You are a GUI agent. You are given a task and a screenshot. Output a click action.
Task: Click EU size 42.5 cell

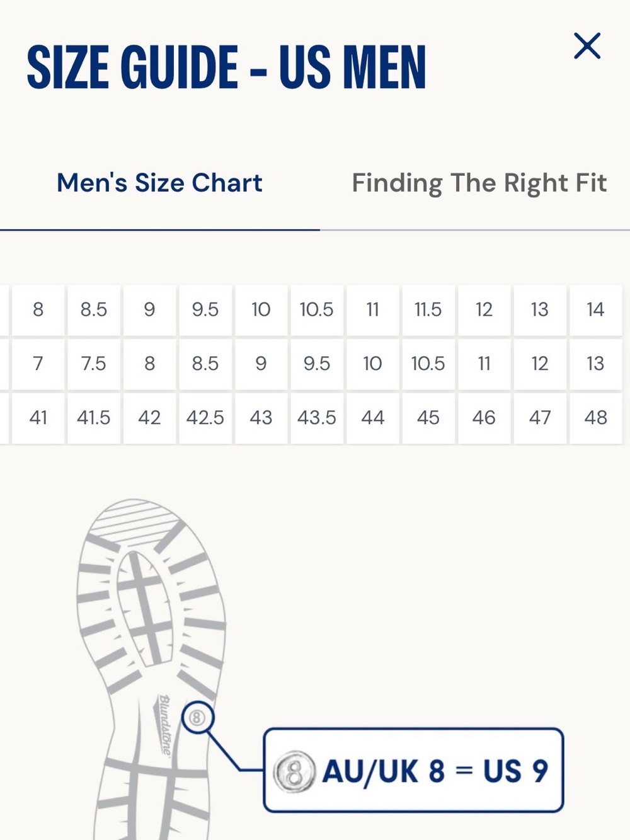[205, 418]
